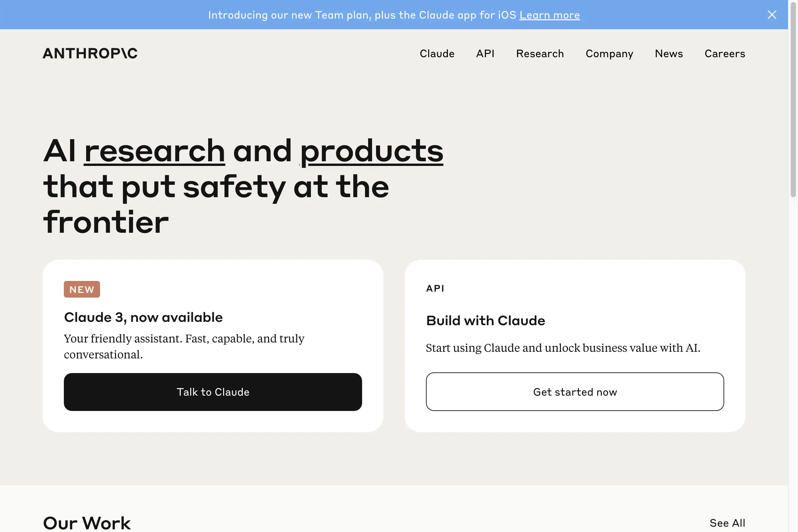Click the Anthropic logo
This screenshot has width=798, height=532.
tap(90, 53)
